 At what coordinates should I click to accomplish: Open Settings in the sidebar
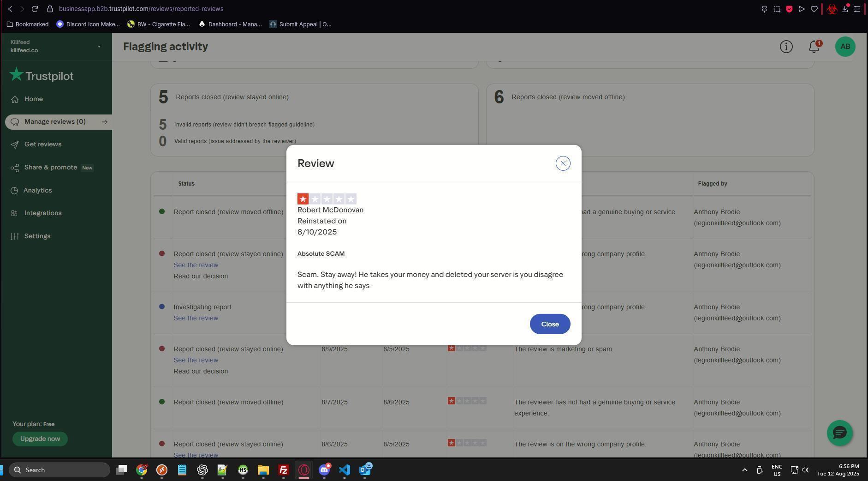[37, 236]
